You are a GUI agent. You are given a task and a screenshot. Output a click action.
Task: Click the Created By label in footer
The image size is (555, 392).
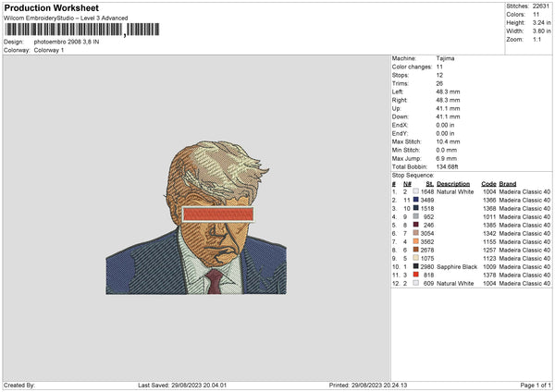(x=19, y=386)
